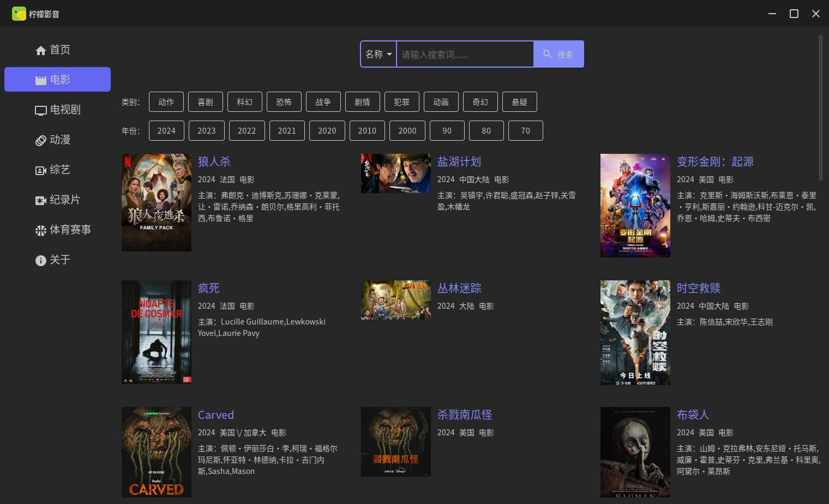Filter by 动画 genre
Image resolution: width=829 pixels, height=504 pixels.
pos(441,102)
